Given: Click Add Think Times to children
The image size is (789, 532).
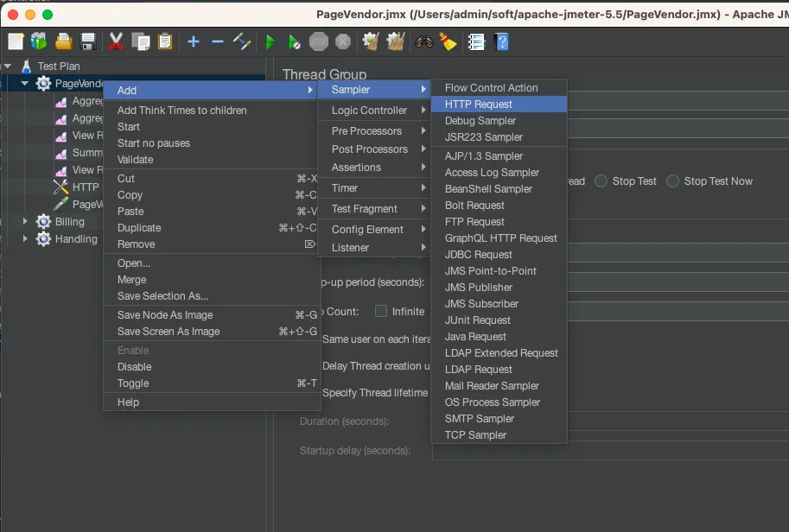Looking at the screenshot, I should 212,111.
